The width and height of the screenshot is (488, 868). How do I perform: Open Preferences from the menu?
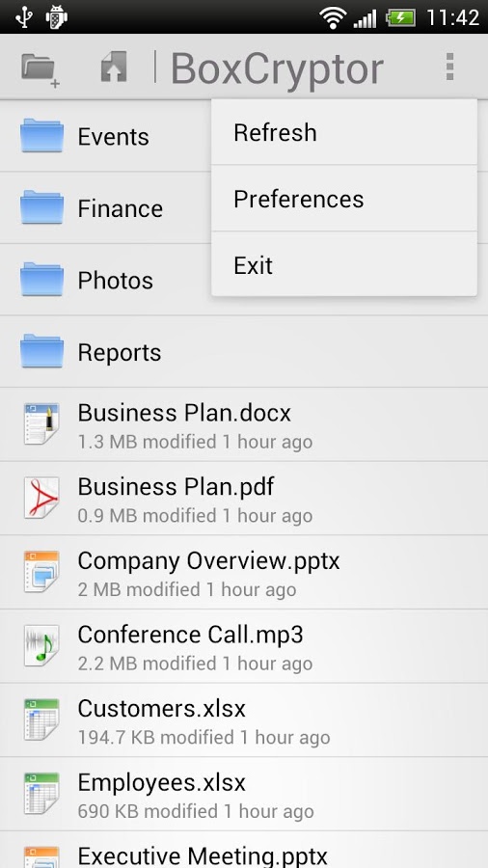344,199
